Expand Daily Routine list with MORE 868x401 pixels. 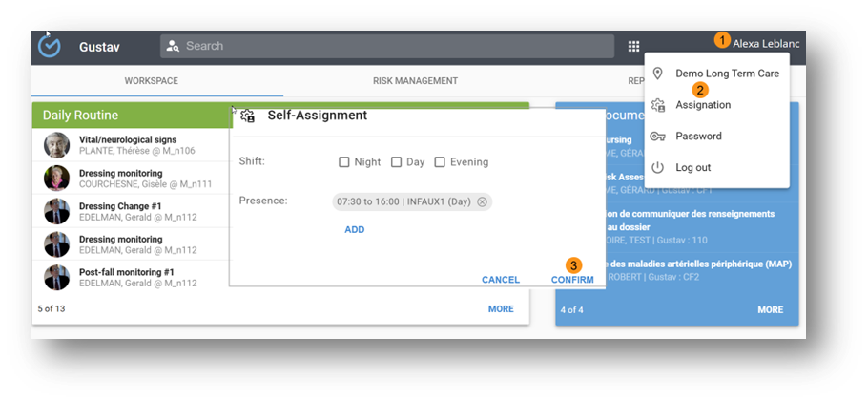pos(501,309)
